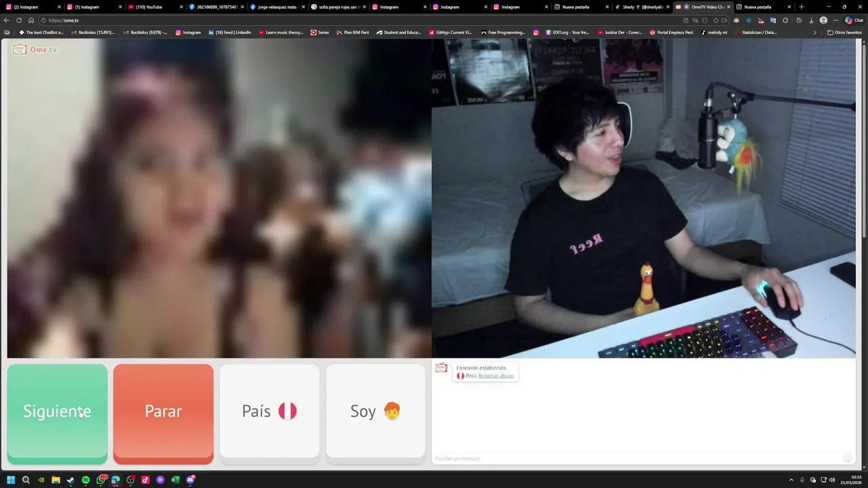
Task: Open the Copilot Chat button
Action: [x=854, y=20]
